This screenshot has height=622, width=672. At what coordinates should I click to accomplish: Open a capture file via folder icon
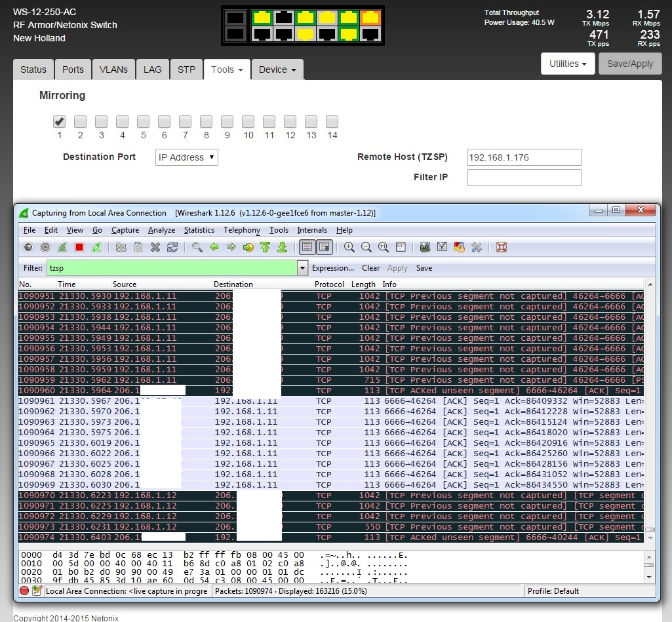point(121,247)
